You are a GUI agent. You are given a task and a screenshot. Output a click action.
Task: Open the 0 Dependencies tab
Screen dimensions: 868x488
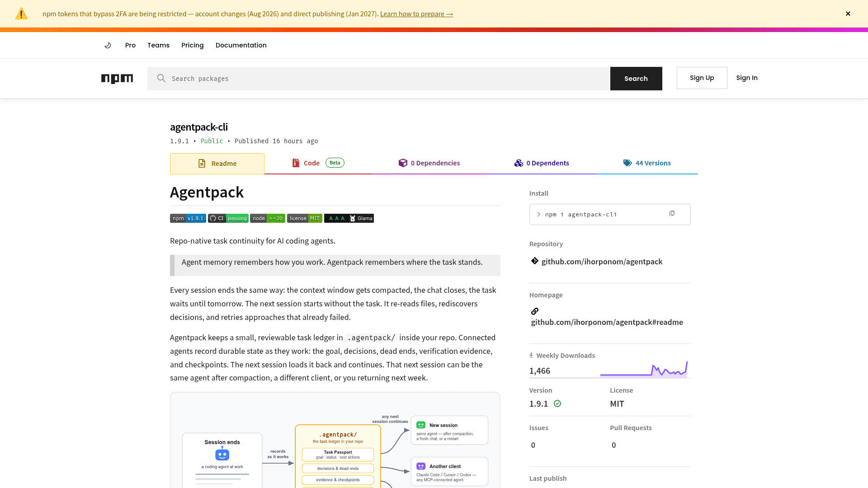point(429,163)
